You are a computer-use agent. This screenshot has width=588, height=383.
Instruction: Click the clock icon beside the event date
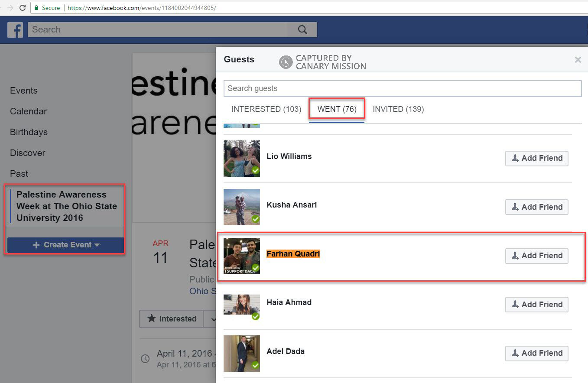point(145,359)
